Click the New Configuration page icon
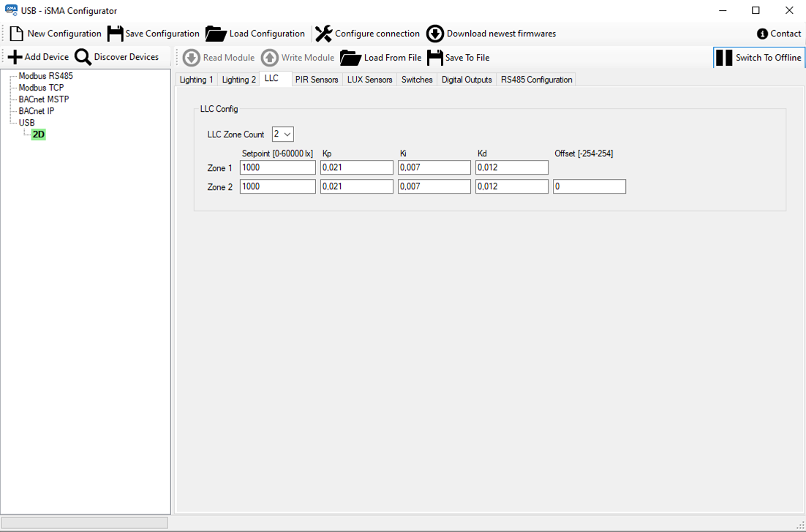The height and width of the screenshot is (532, 806). click(x=17, y=34)
